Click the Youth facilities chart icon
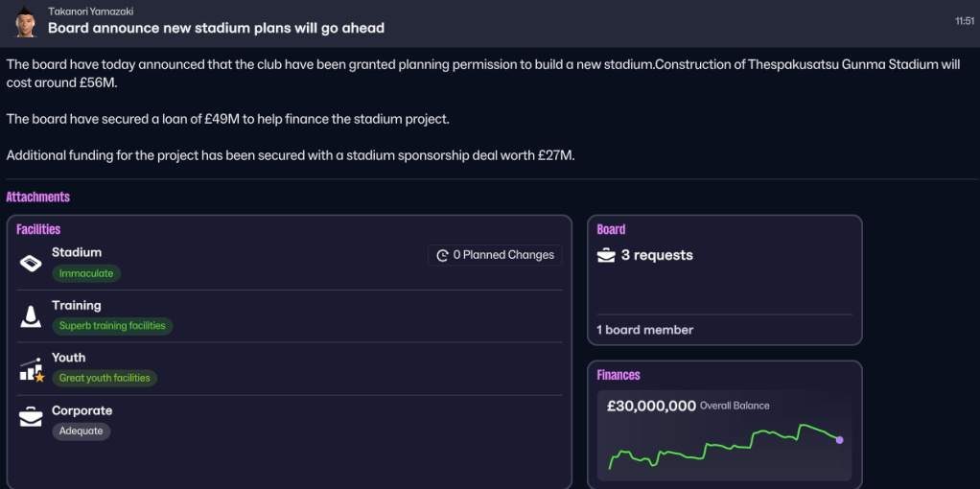Screen dimensions: 980x489 coord(32,369)
